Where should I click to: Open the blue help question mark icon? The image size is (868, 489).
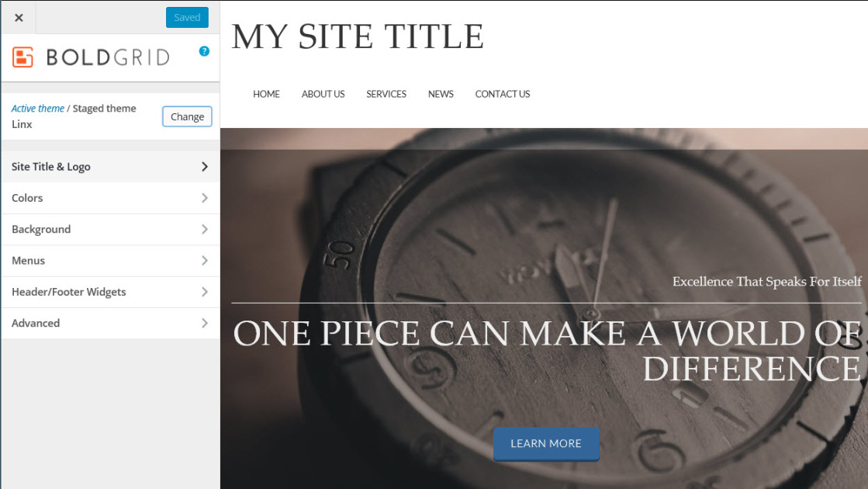(204, 51)
